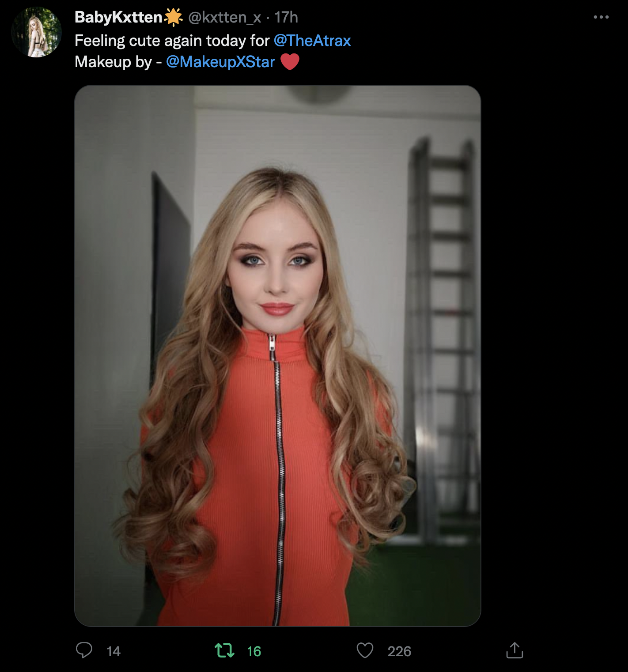The width and height of the screenshot is (628, 672).
Task: Visit the @TheAtrax mention
Action: [x=312, y=41]
